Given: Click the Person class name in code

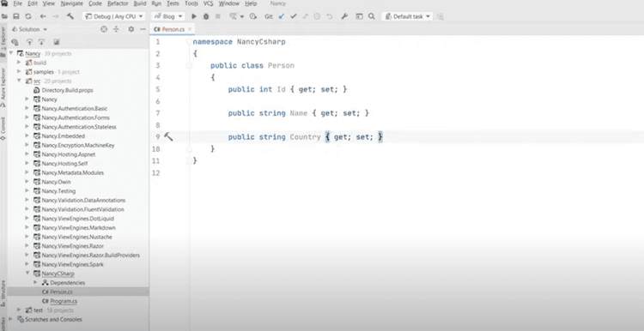Looking at the screenshot, I should pos(281,66).
